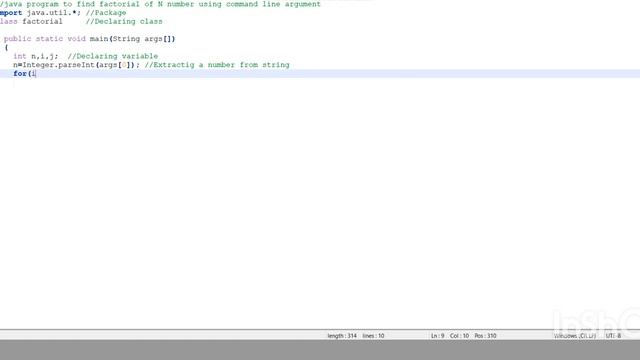Image resolution: width=640 pixels, height=360 pixels.
Task: Click the 'Windows (CR LF)' line ending indicator
Action: [x=575, y=336]
